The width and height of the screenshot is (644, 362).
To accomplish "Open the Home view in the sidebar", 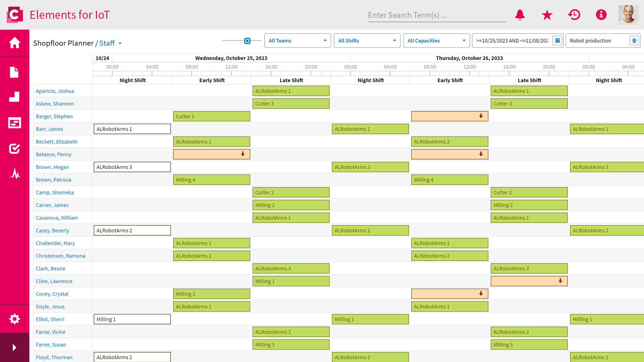I will tap(14, 43).
